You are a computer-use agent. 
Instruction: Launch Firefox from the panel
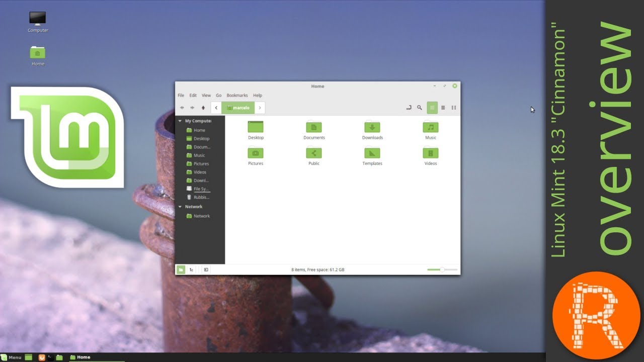(42, 357)
